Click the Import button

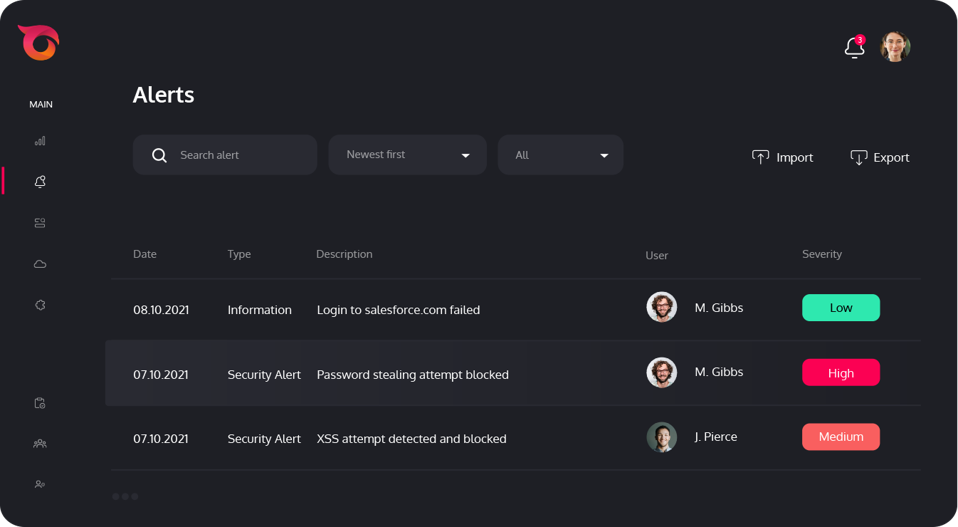click(x=782, y=157)
